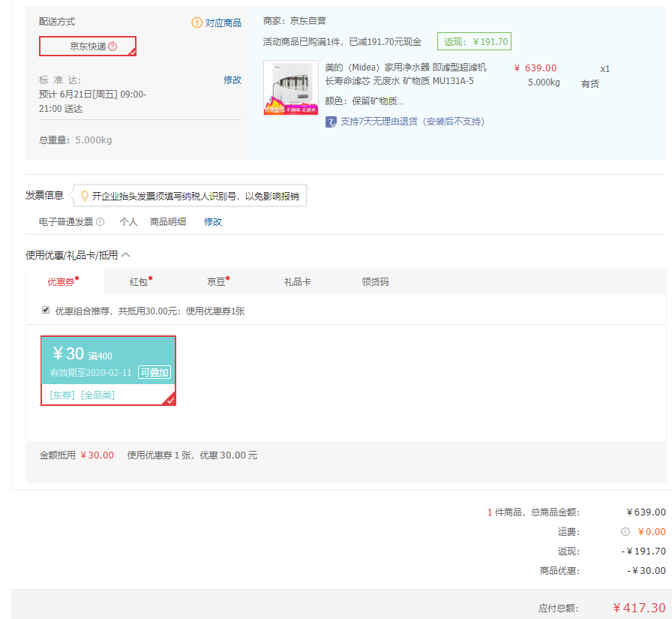Deselect the ¥30 满400 coupon card

[108, 371]
